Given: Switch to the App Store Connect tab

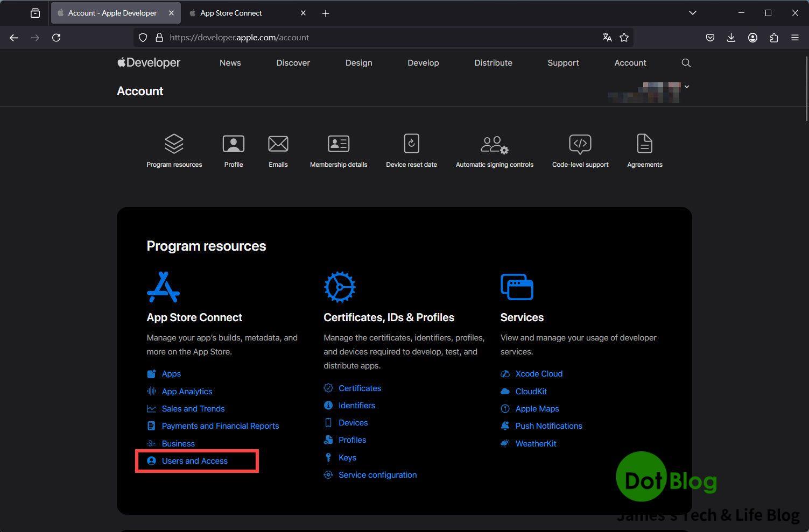Looking at the screenshot, I should click(x=231, y=13).
